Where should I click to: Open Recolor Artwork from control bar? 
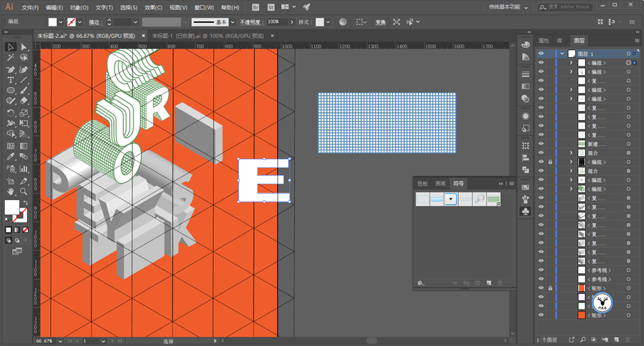[343, 22]
